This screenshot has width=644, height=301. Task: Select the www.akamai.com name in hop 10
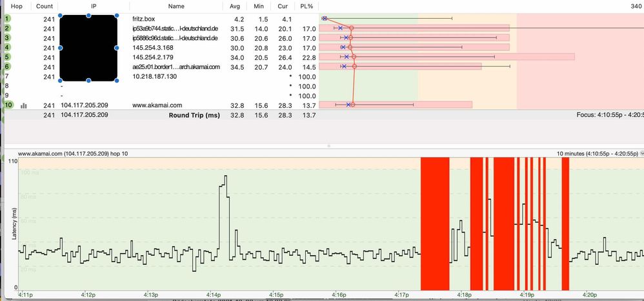pyautogui.click(x=157, y=105)
